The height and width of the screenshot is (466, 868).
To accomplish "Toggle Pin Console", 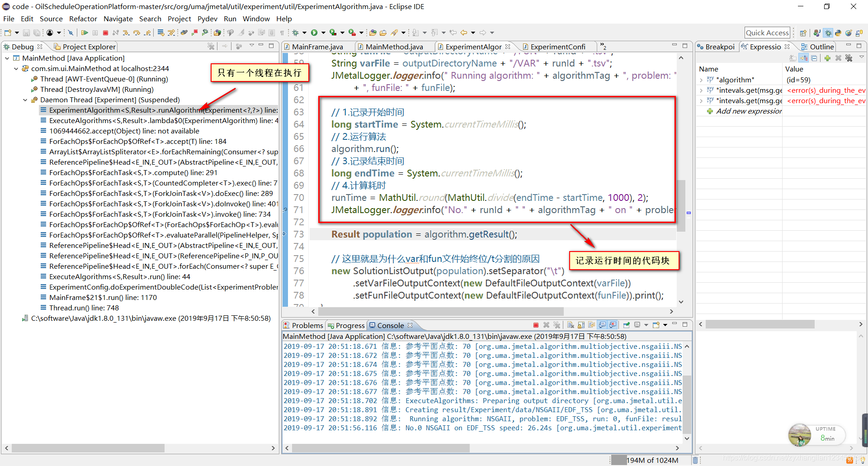I will pyautogui.click(x=627, y=325).
